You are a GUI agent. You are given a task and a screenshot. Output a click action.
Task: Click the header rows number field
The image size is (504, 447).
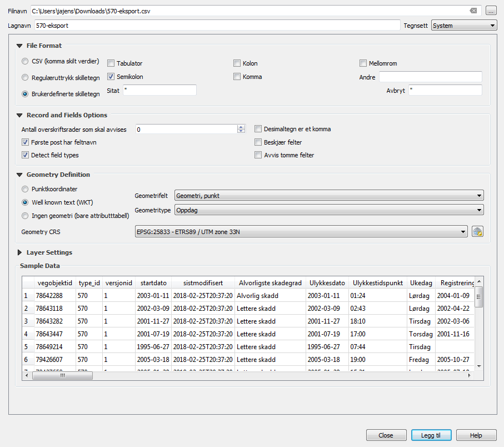pyautogui.click(x=186, y=130)
